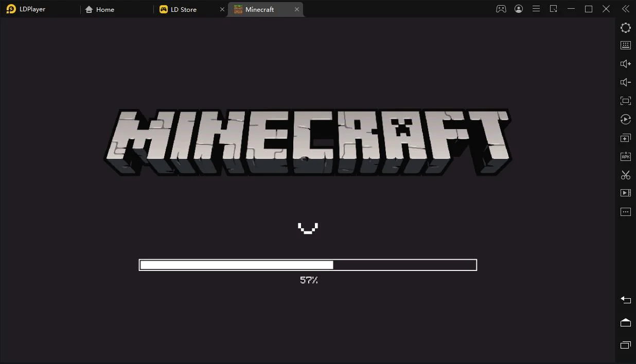The width and height of the screenshot is (636, 364).
Task: Open the user account icon
Action: tap(519, 9)
